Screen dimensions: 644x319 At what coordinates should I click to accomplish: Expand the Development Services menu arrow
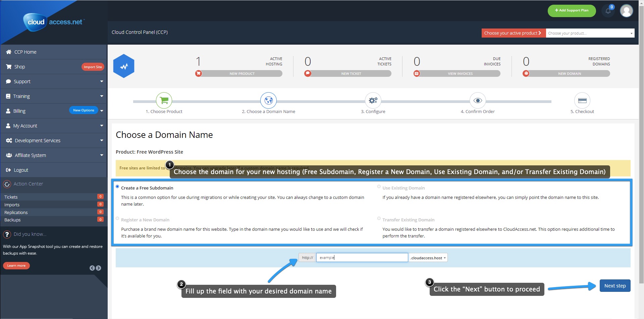pos(102,141)
